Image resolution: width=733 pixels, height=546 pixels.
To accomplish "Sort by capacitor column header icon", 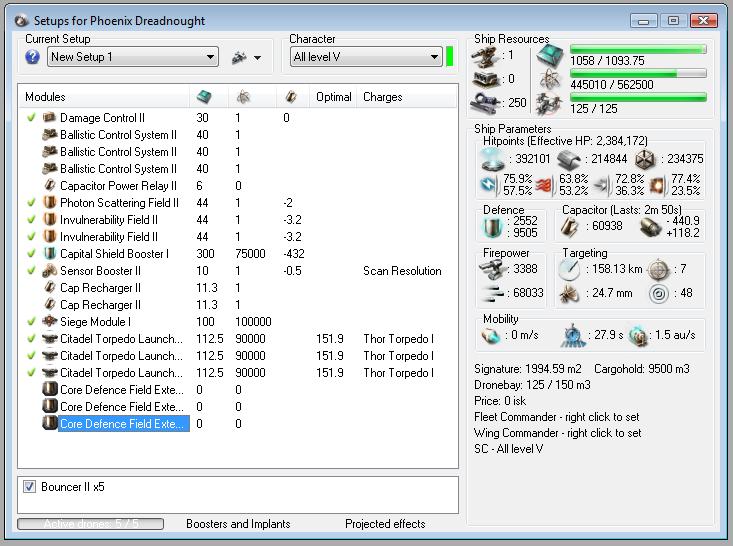I will tap(291, 97).
